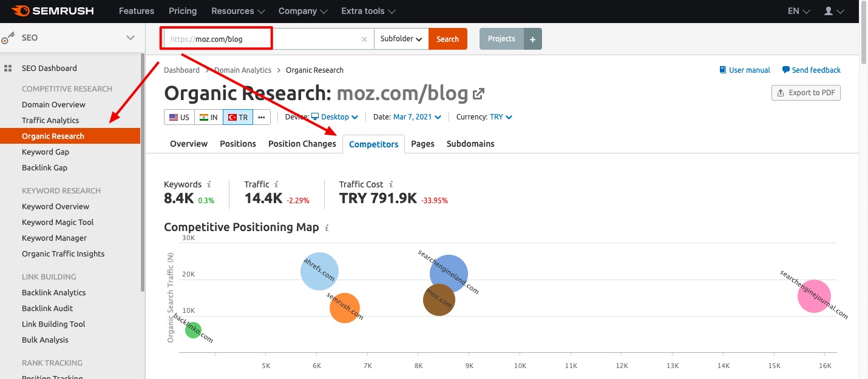
Task: Open the Subfolder type dropdown
Action: click(401, 39)
